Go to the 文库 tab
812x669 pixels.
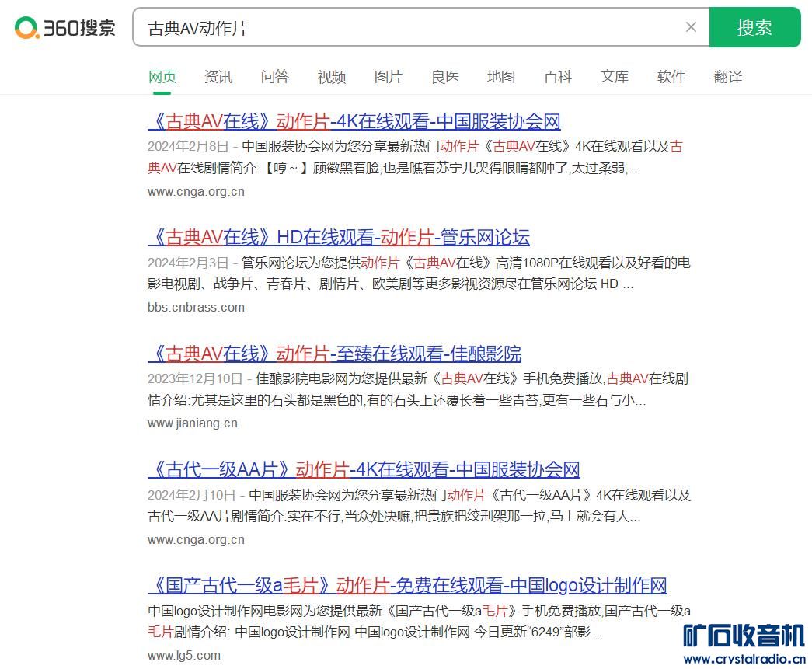click(614, 77)
